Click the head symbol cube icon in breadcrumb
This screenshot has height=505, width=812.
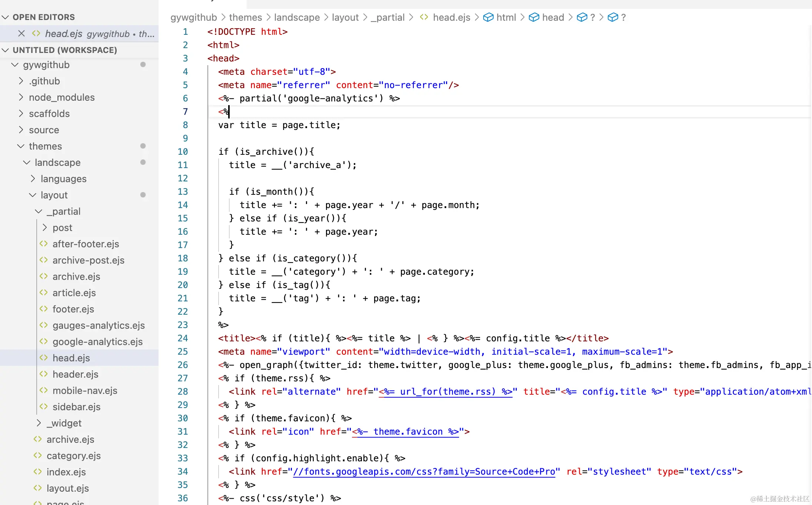(x=534, y=17)
